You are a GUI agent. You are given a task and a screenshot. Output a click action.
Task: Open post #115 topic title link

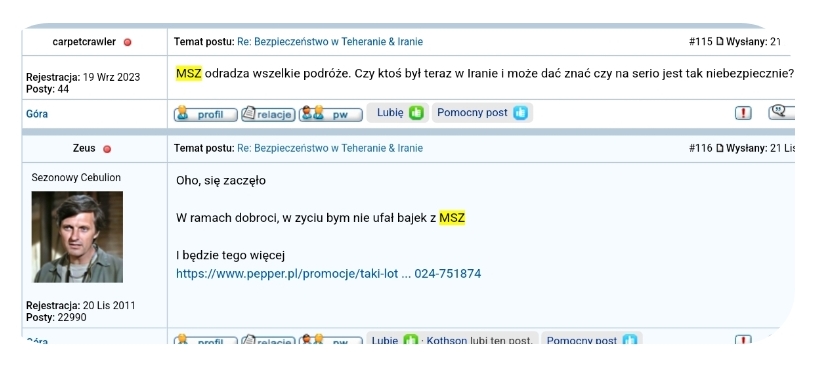click(x=330, y=42)
